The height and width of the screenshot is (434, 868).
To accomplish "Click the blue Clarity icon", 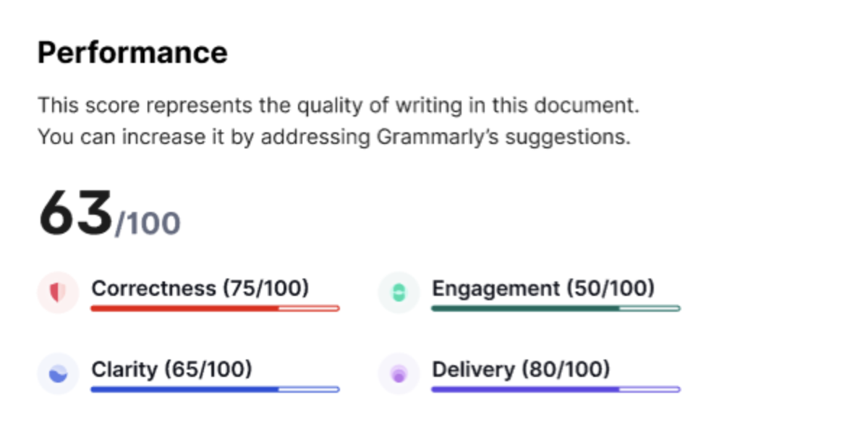I will coord(57,373).
